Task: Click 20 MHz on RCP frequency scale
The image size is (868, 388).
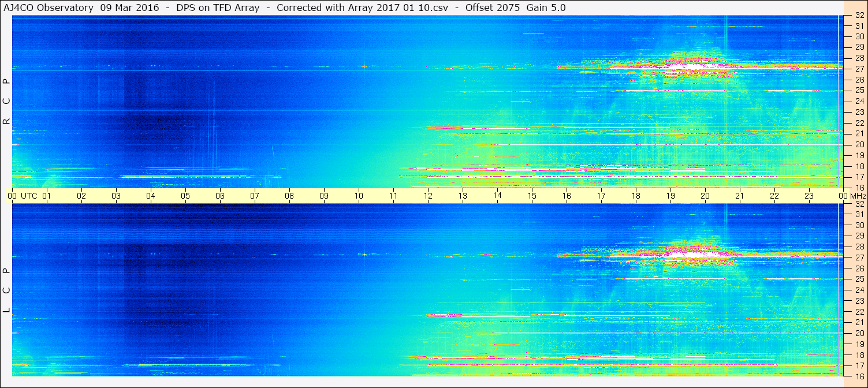Action: coord(859,144)
